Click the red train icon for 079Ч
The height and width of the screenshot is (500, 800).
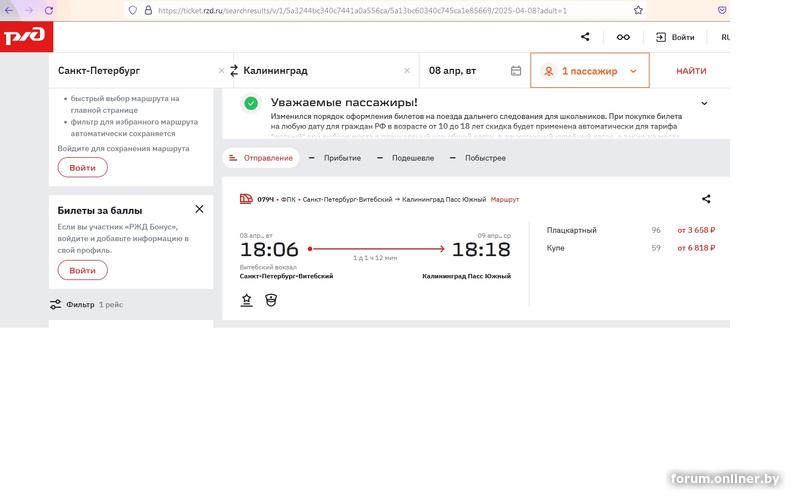246,199
